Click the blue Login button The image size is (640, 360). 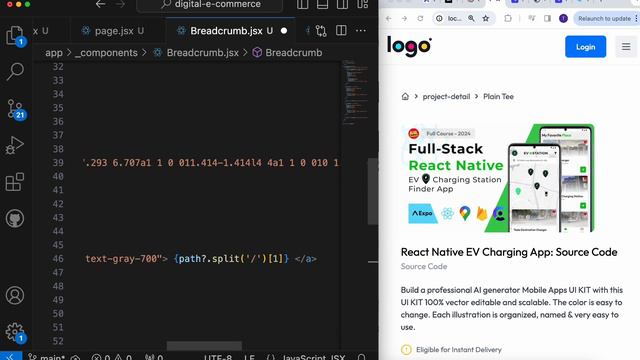click(585, 47)
